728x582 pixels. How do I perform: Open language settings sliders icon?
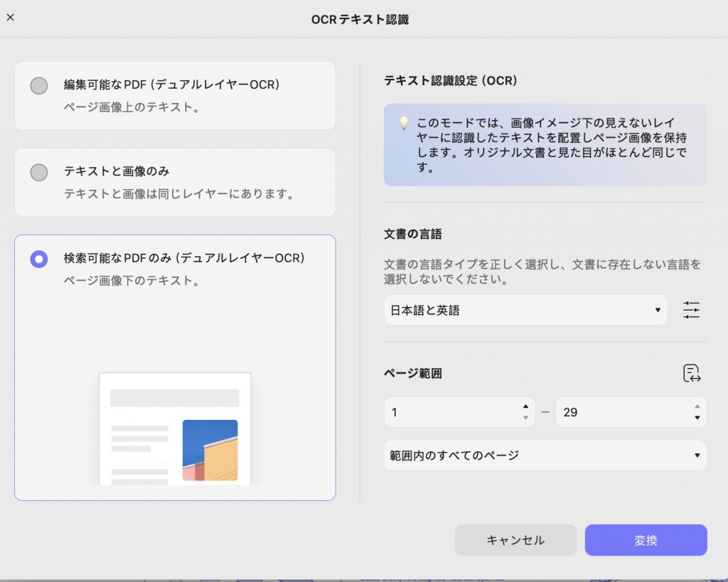click(691, 310)
